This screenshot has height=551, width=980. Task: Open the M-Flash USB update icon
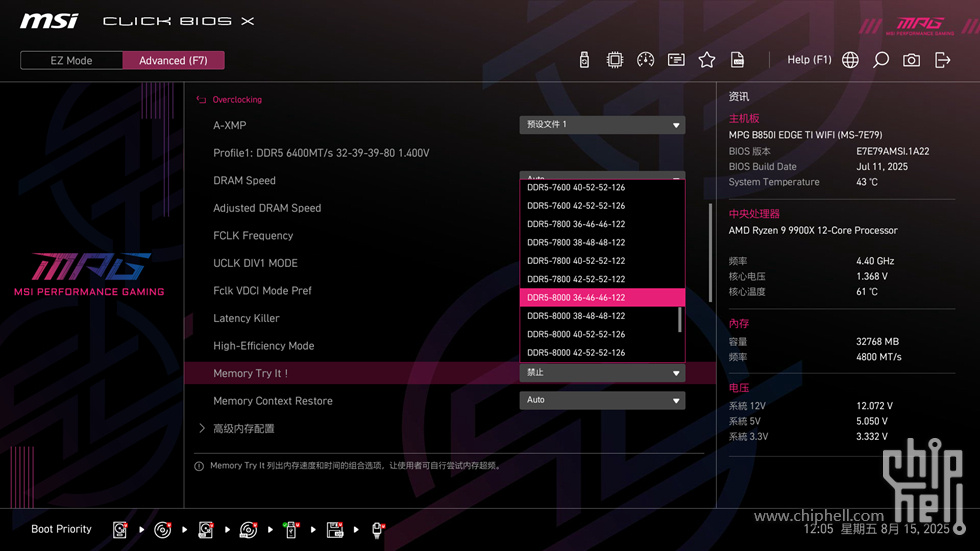click(x=584, y=60)
